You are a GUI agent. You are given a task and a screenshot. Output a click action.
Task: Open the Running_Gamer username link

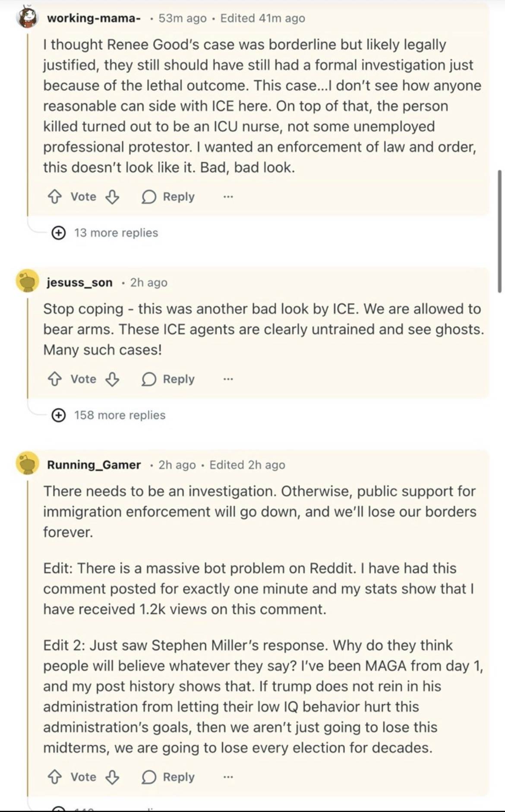coord(94,465)
